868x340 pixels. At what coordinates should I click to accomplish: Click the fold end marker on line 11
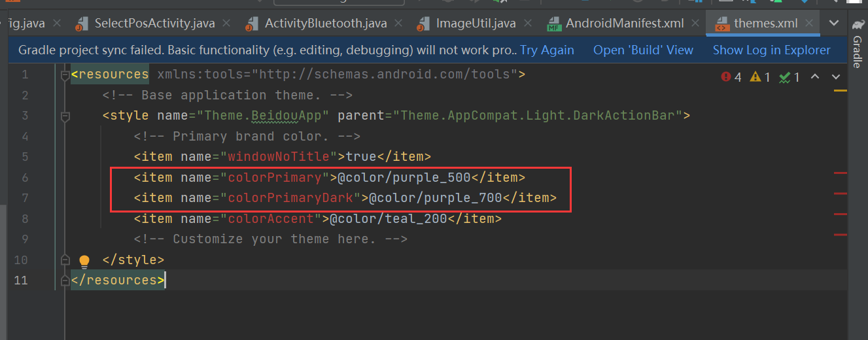[x=65, y=280]
